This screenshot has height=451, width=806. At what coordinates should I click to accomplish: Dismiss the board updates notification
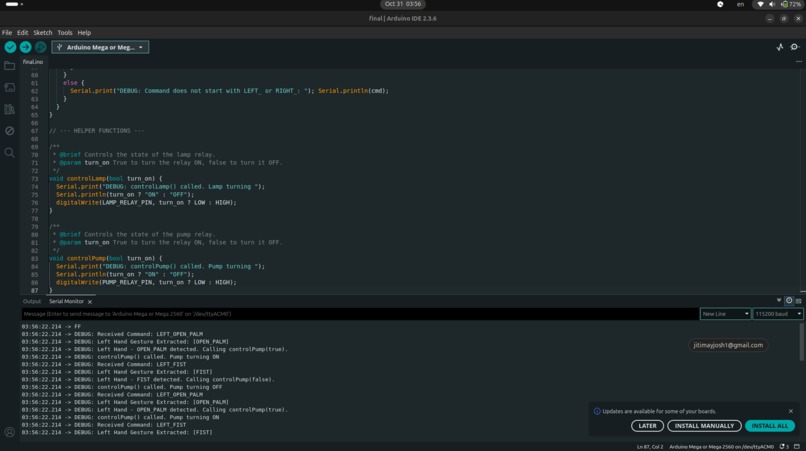pos(791,411)
